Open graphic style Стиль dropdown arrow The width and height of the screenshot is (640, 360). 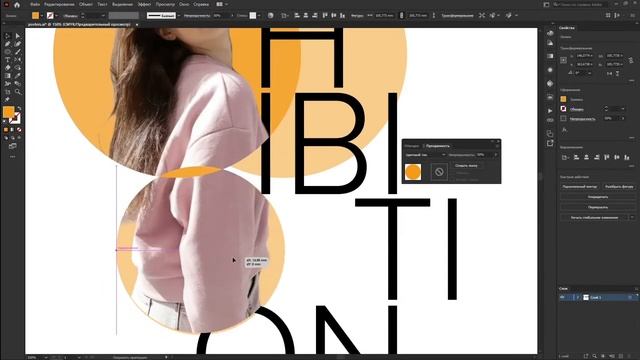[x=259, y=16]
